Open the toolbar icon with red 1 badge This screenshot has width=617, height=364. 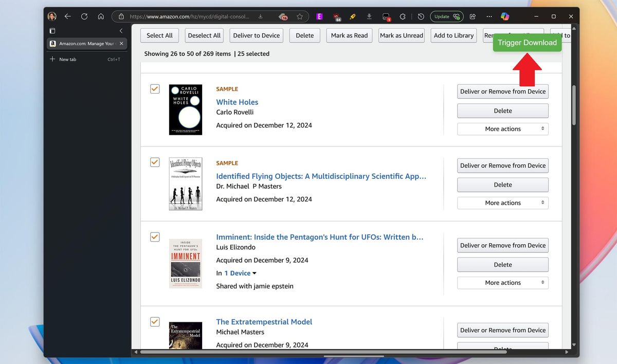click(386, 17)
